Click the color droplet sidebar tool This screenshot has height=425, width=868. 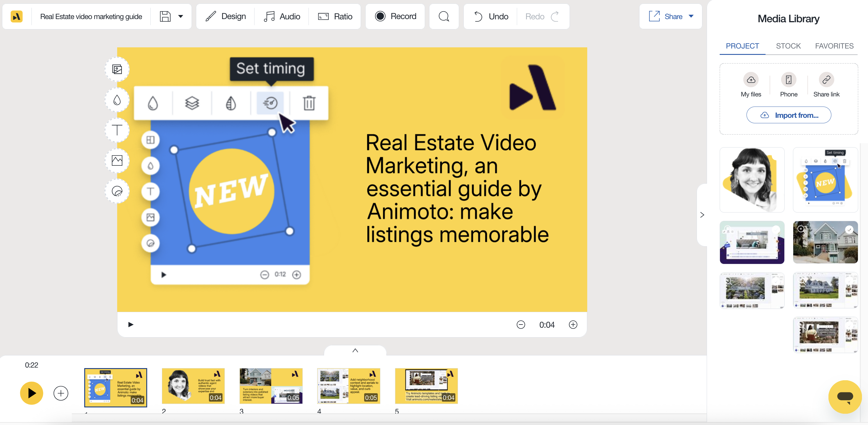(x=117, y=100)
